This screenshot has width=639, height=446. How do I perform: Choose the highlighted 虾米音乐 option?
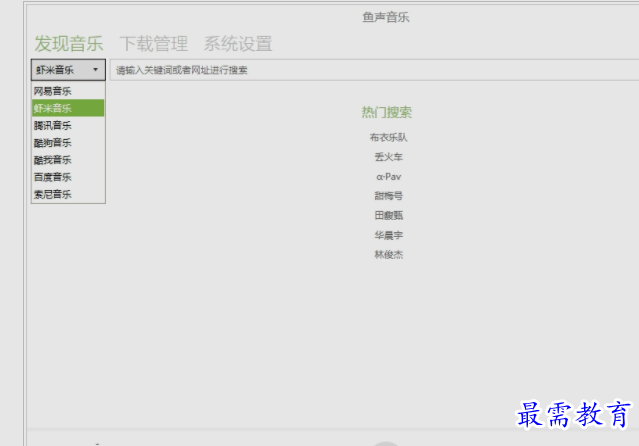[68, 108]
